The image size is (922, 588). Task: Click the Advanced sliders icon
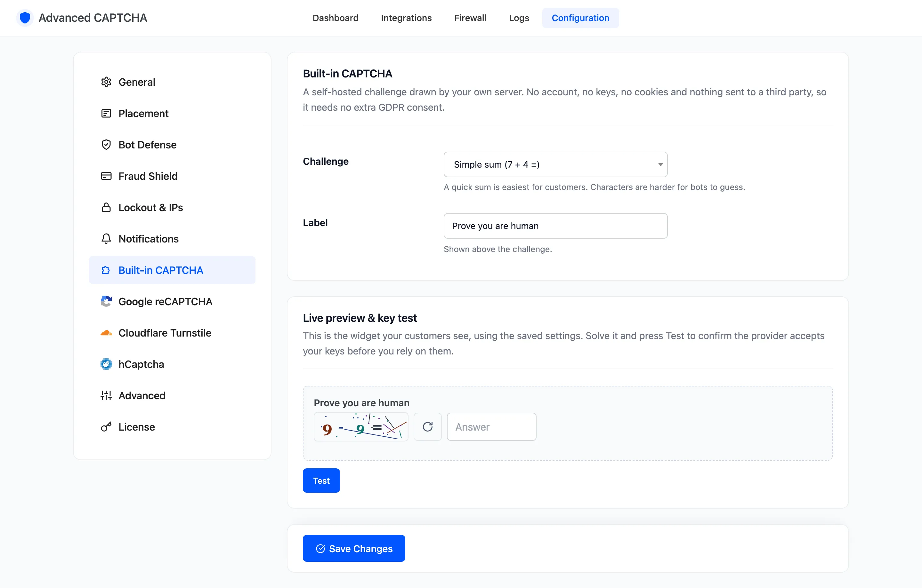click(x=106, y=395)
